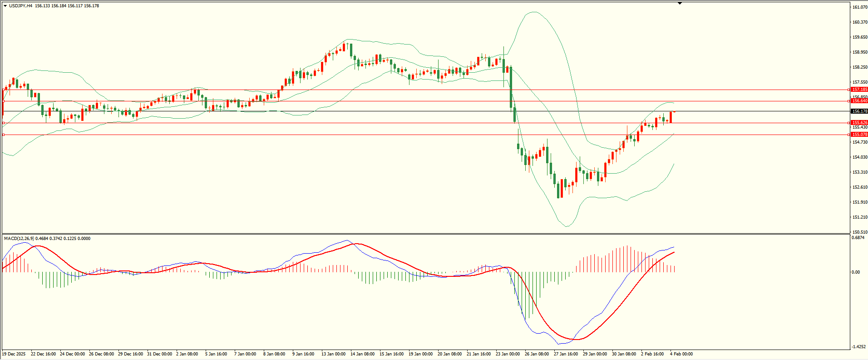Select right-side handle of the 156.640 line
This screenshot has width=868, height=360.
coord(849,101)
